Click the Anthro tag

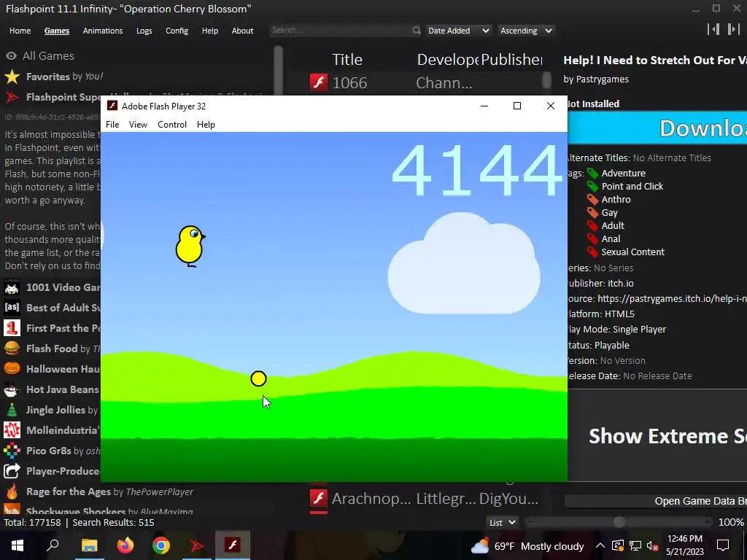[616, 200]
